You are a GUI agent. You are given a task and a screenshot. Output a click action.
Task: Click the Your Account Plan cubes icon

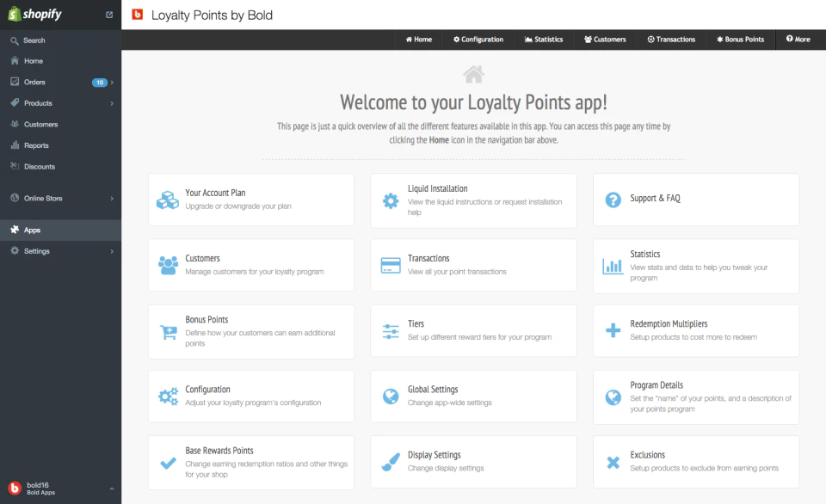168,200
